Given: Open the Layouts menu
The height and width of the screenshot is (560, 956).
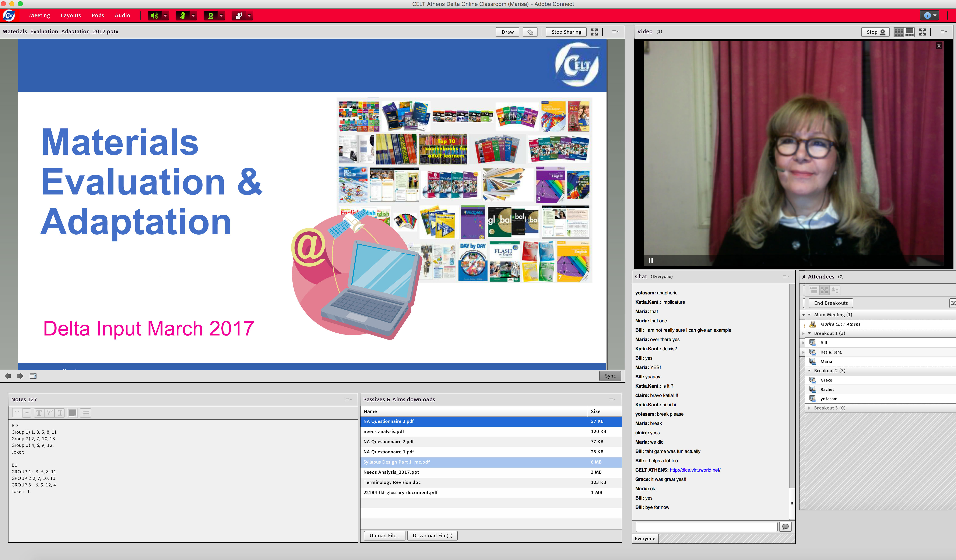Looking at the screenshot, I should (71, 15).
